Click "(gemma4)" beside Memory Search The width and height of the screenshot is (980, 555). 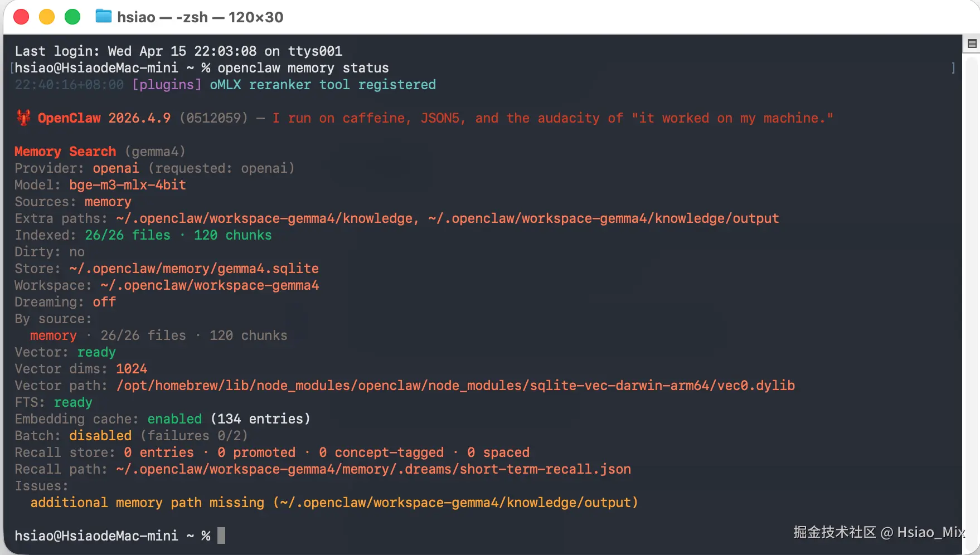[x=155, y=152]
